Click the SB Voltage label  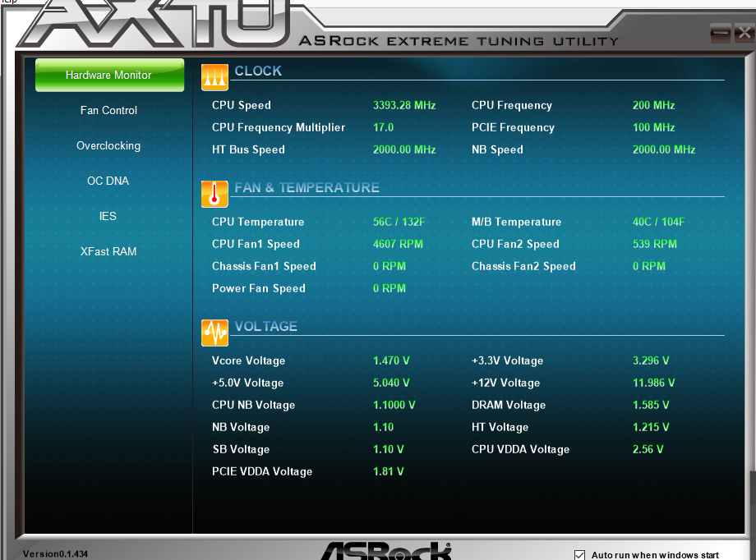click(241, 449)
